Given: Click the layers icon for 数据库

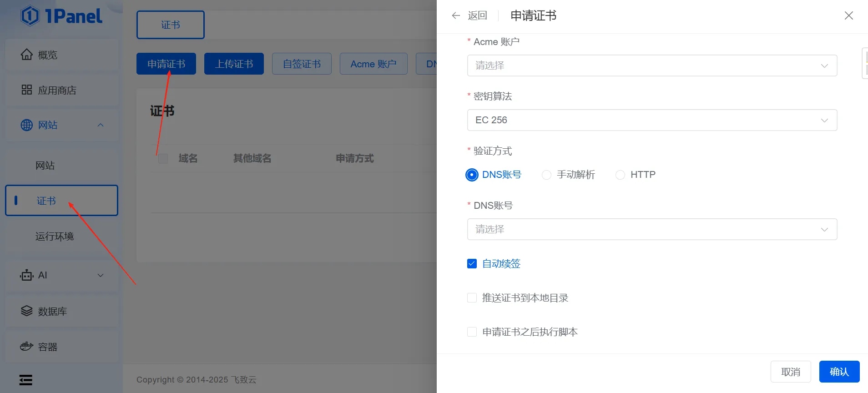Looking at the screenshot, I should (27, 311).
